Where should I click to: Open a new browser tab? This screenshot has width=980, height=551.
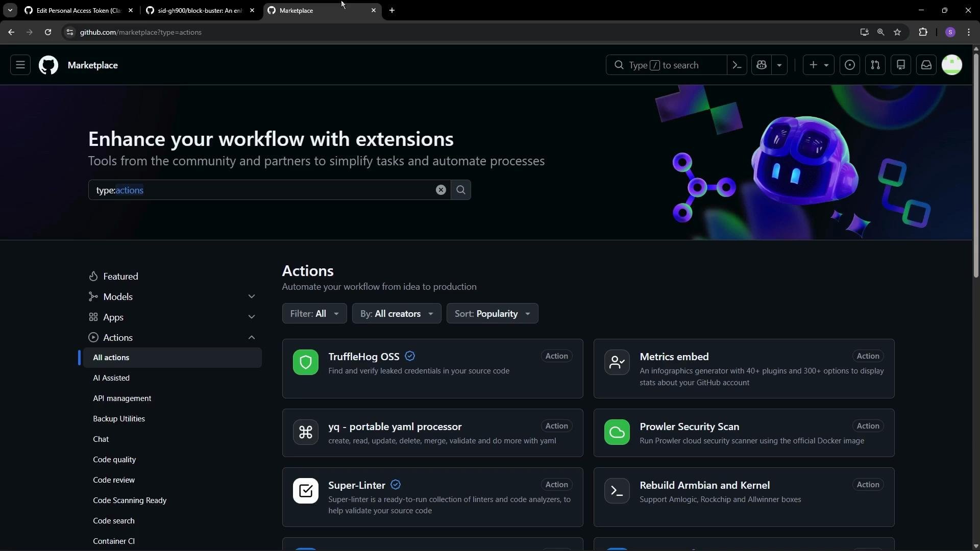[392, 10]
